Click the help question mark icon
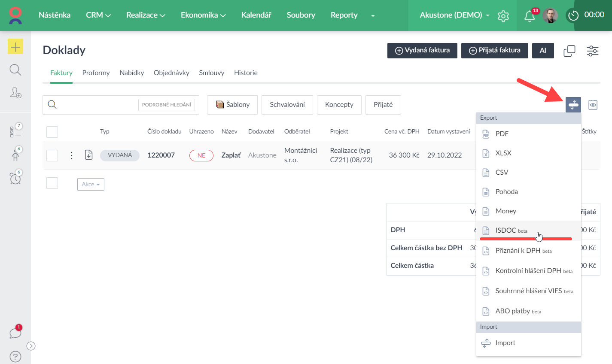This screenshot has height=364, width=612. click(x=15, y=356)
